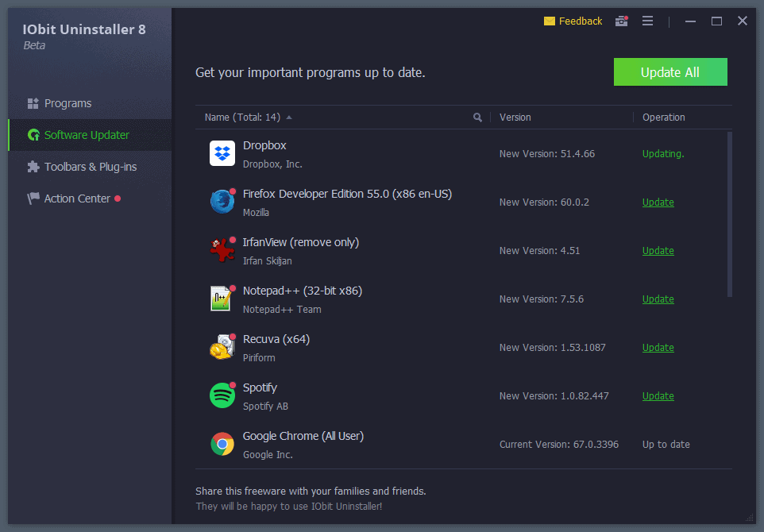Viewport: 764px width, 532px height.
Task: Select Firefox Developer Edition 55.0 name
Action: click(347, 194)
